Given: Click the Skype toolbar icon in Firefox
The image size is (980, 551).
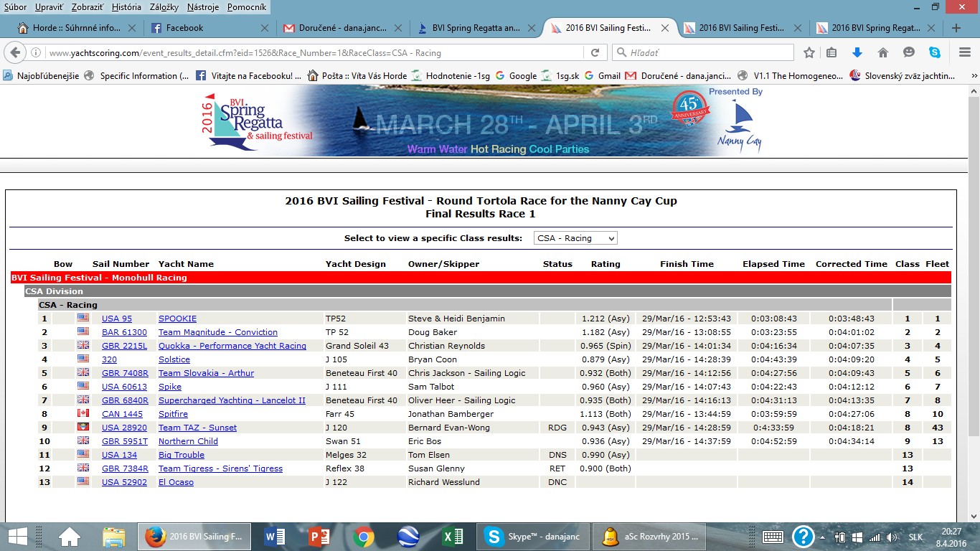Looking at the screenshot, I should [934, 52].
